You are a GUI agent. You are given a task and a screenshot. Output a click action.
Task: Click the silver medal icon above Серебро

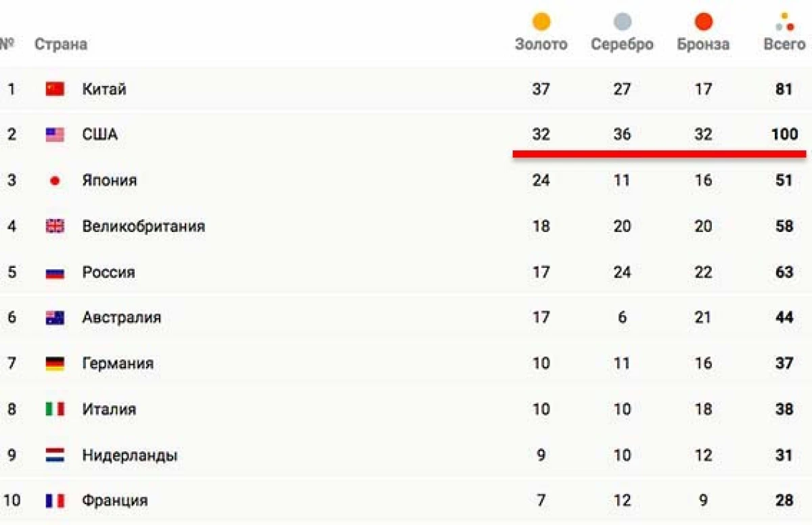(623, 22)
